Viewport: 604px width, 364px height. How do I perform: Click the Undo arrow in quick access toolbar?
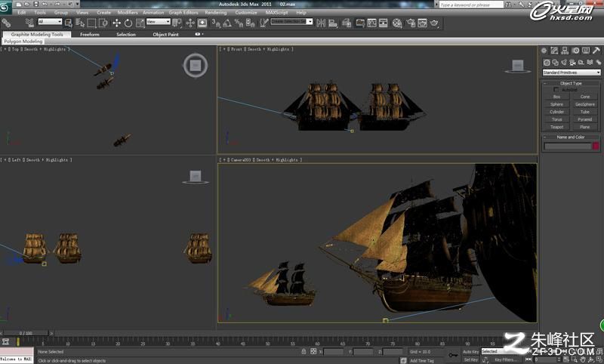(45, 4)
